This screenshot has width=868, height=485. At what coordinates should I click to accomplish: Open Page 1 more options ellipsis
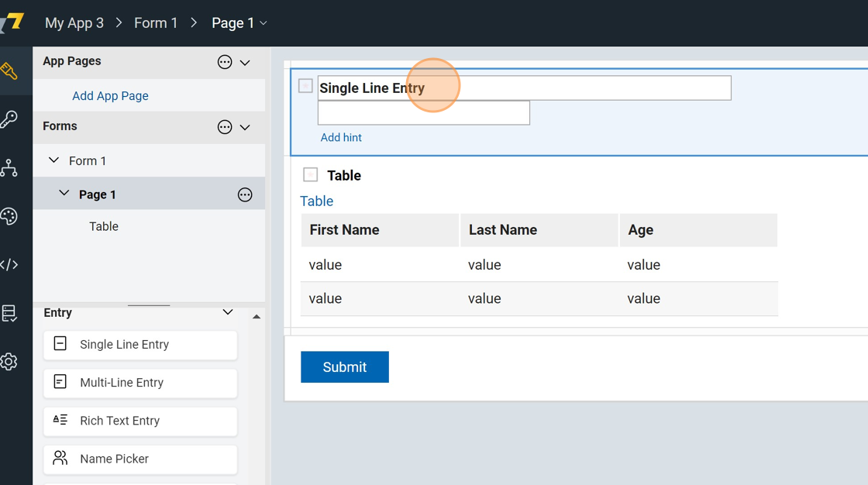245,195
